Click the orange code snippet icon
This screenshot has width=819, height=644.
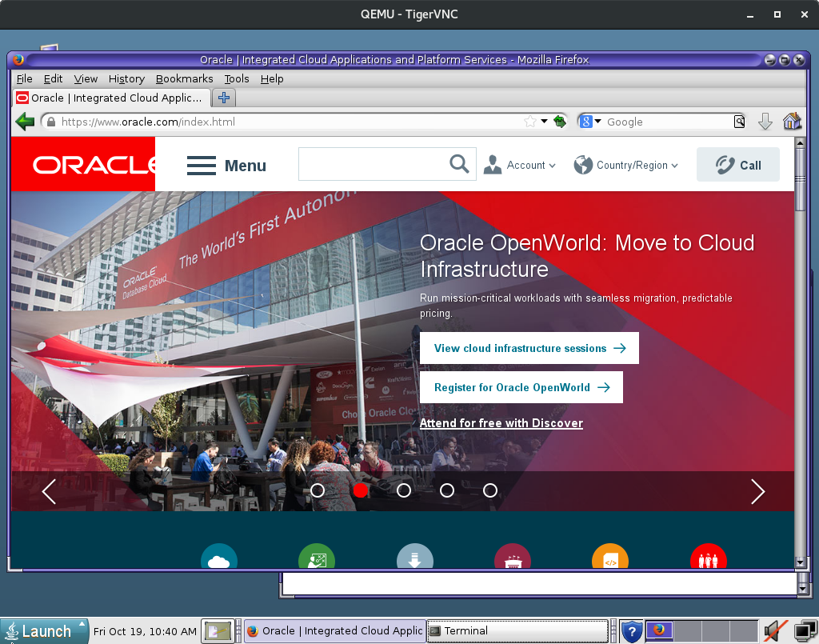pos(610,558)
